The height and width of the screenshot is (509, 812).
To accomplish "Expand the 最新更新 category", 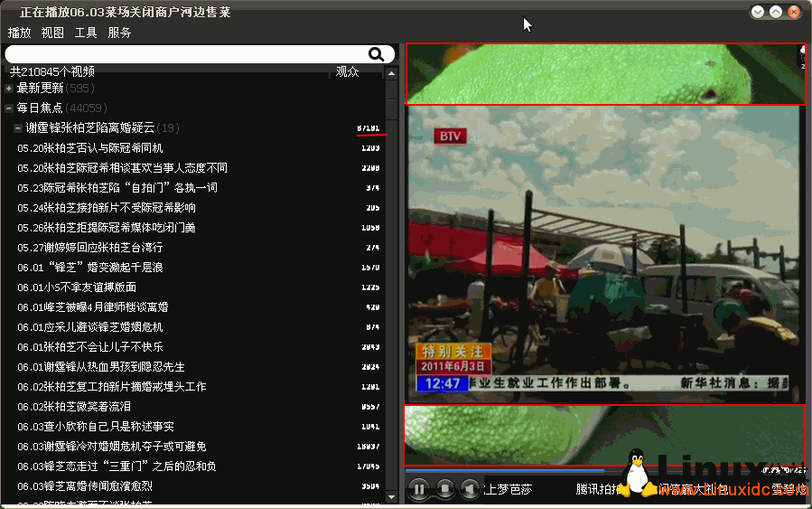I will point(9,89).
